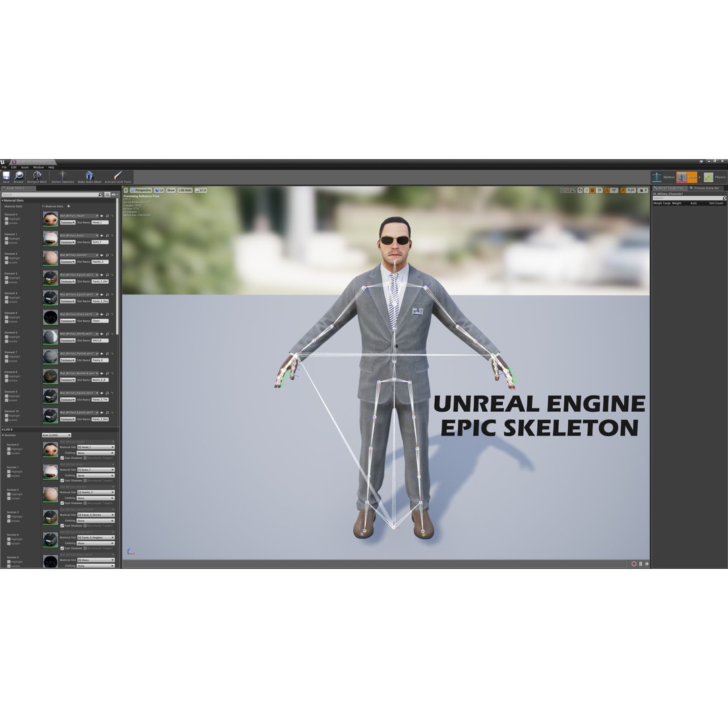Step forward in preview playback
The image size is (728, 728).
pyautogui.click(x=646, y=564)
